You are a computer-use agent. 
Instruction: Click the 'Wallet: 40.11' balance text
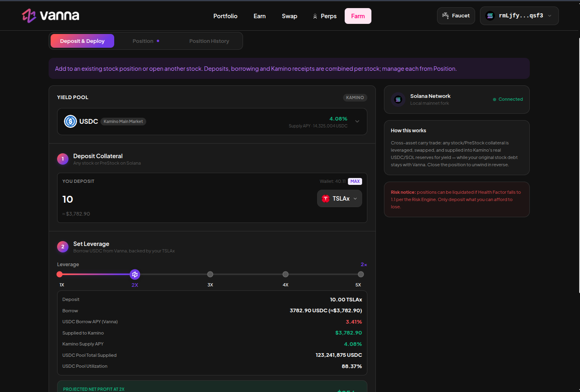click(x=333, y=181)
